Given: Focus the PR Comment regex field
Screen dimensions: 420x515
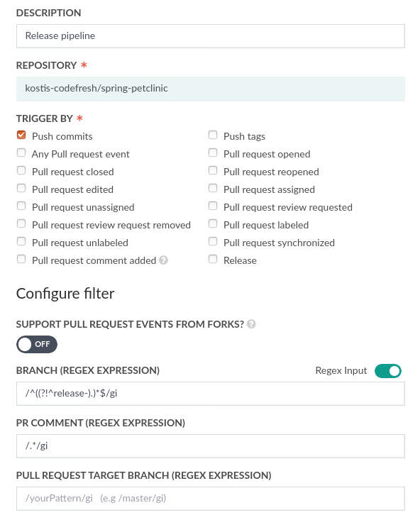Looking at the screenshot, I should point(211,446).
